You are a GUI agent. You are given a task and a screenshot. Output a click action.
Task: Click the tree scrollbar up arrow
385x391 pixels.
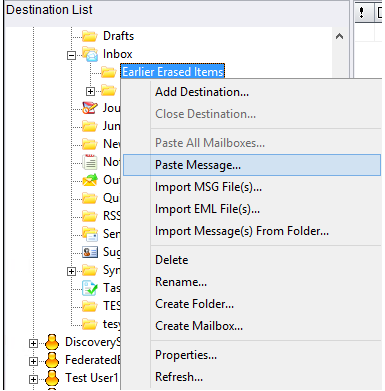point(339,36)
